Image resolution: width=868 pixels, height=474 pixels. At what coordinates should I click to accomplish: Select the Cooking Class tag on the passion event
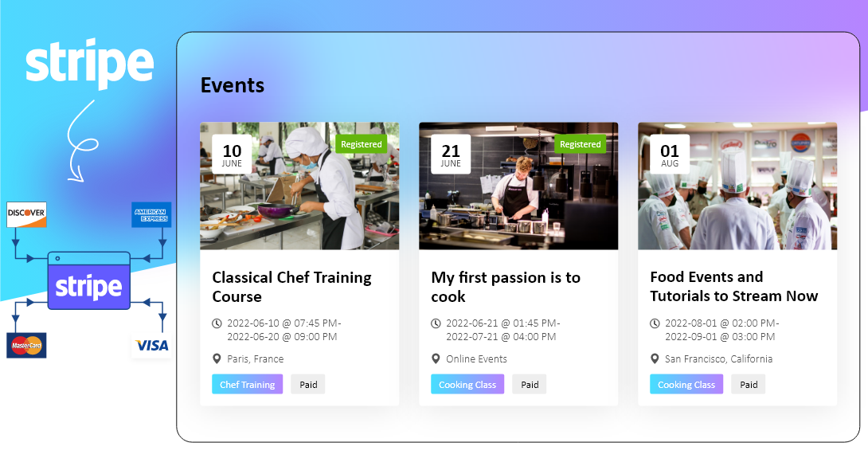coord(467,385)
